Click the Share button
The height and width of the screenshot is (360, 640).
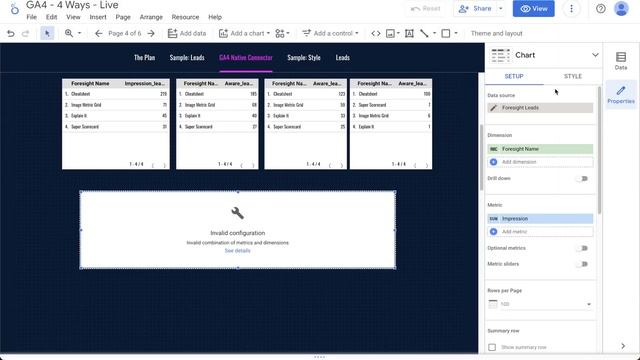tap(475, 9)
